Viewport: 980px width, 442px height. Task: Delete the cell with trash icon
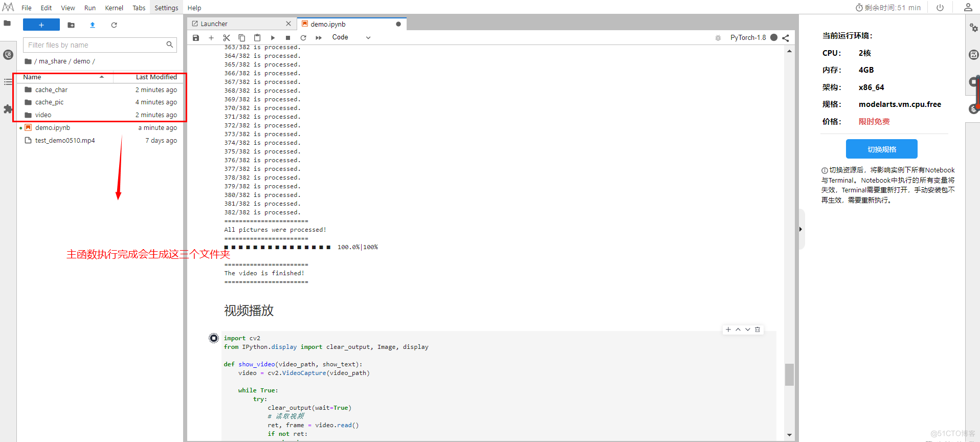[x=758, y=329]
